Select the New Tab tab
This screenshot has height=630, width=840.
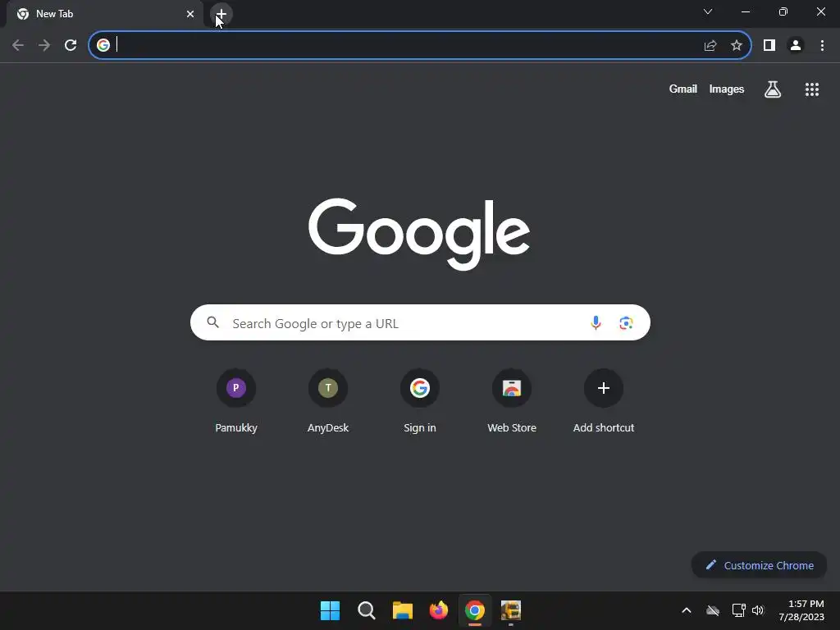[x=104, y=14]
